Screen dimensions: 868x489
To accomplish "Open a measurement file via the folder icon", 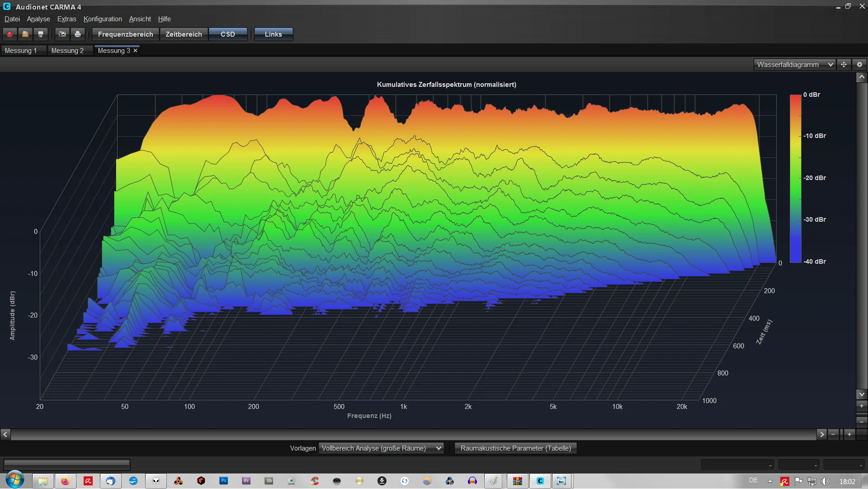I will pyautogui.click(x=25, y=34).
